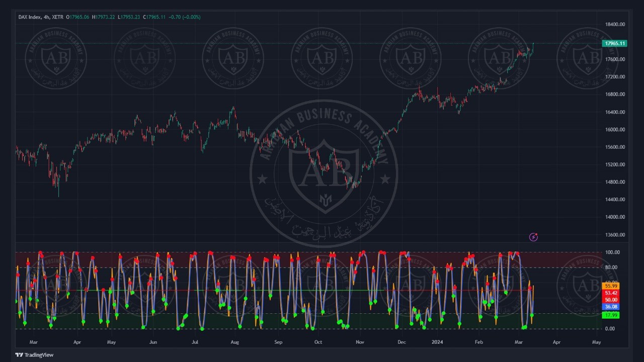Click the 100.00 oscillator scale label
The width and height of the screenshot is (644, 362).
[612, 252]
